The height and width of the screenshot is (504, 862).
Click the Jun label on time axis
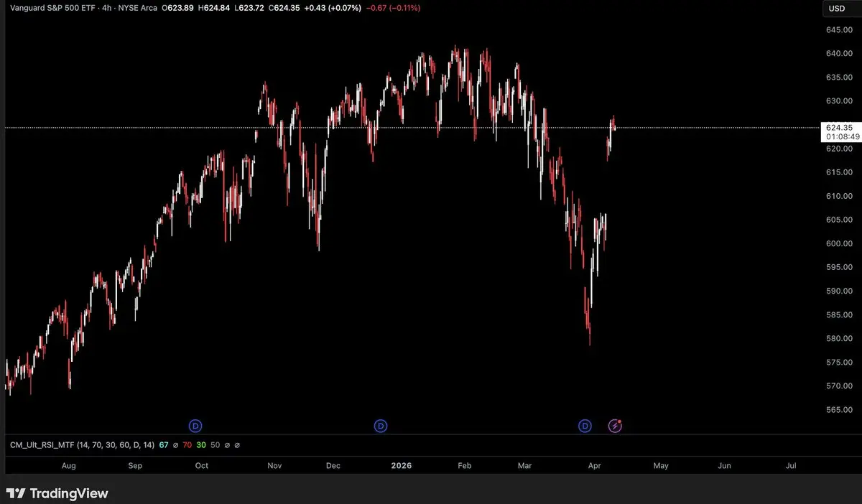pos(725,465)
